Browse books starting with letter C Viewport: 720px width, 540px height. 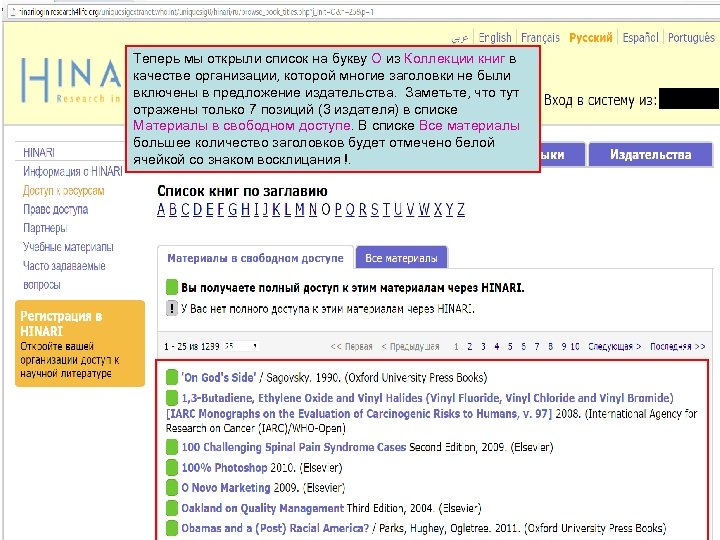tap(185, 209)
